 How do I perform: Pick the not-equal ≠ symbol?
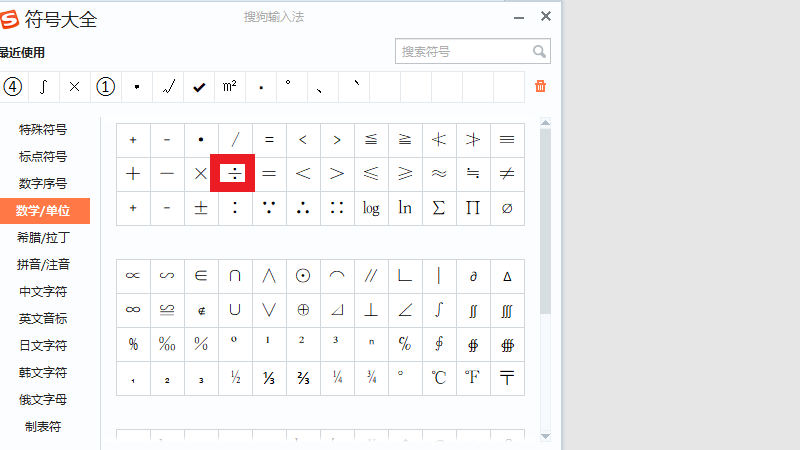click(507, 174)
